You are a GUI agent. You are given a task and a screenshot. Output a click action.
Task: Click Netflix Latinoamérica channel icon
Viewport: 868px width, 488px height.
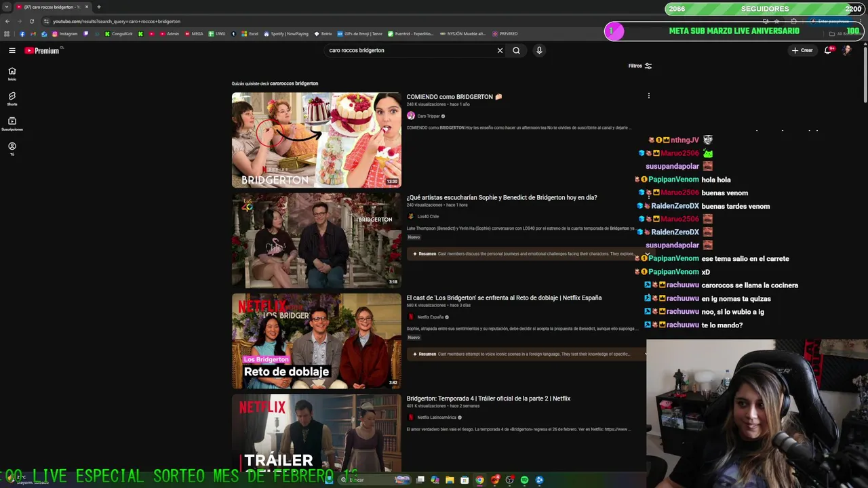(x=410, y=417)
